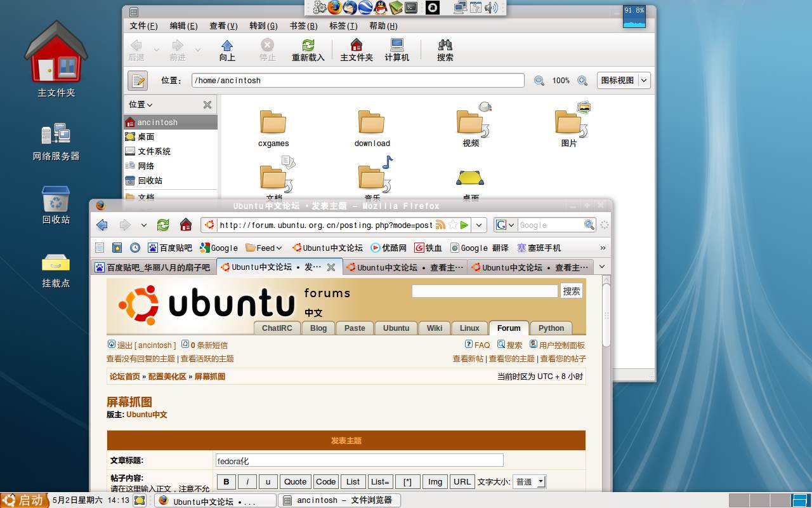Toggle the location edit pencil button
Image resolution: width=812 pixels, height=508 pixels.
tap(138, 81)
